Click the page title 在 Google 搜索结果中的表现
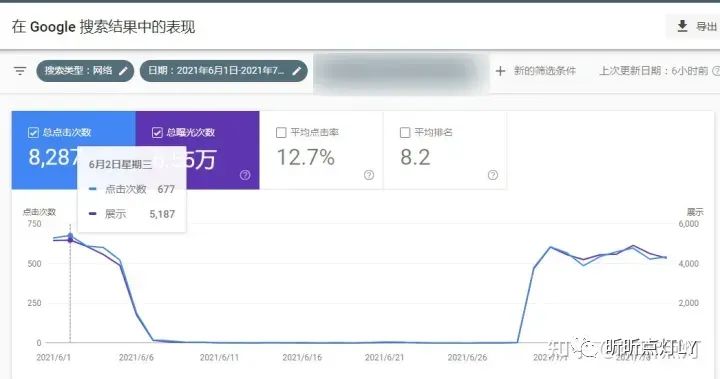This screenshot has height=379, width=720. coord(103,27)
